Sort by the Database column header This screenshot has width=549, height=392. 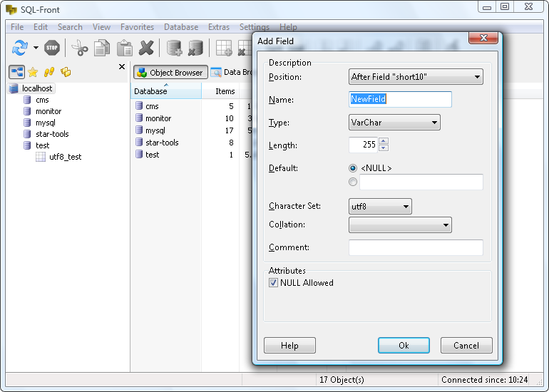166,91
